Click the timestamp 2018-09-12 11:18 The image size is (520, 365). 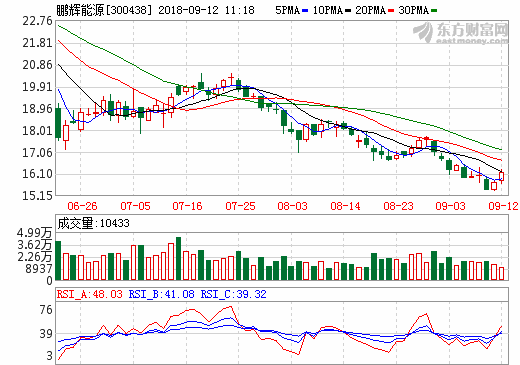point(206,10)
